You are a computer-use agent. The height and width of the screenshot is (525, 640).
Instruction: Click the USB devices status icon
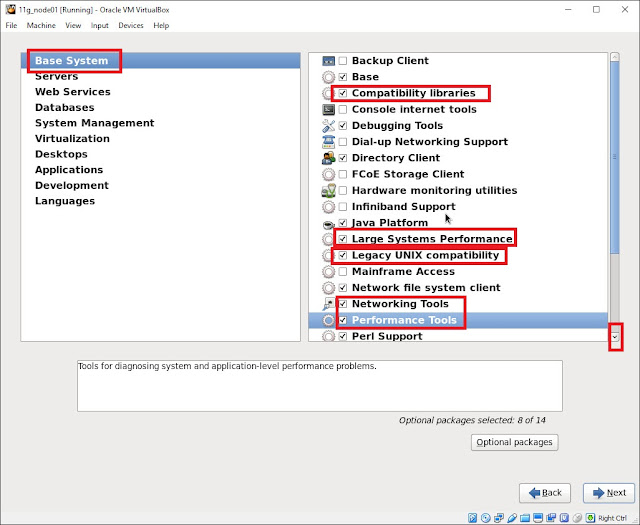511,518
